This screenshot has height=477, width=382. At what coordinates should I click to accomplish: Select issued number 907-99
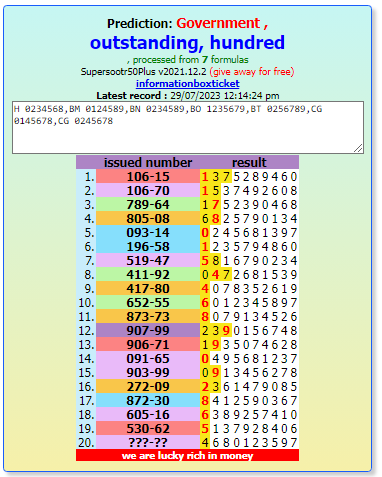(148, 330)
